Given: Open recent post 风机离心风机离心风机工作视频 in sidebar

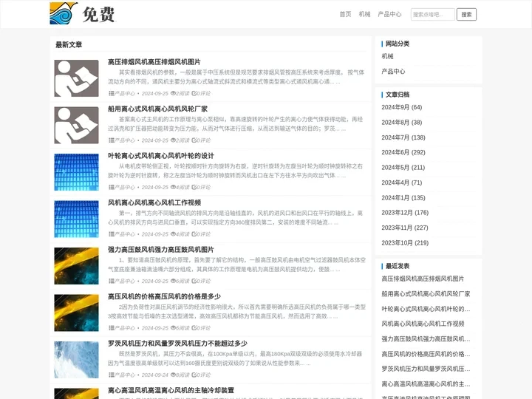Looking at the screenshot, I should click(x=423, y=324).
